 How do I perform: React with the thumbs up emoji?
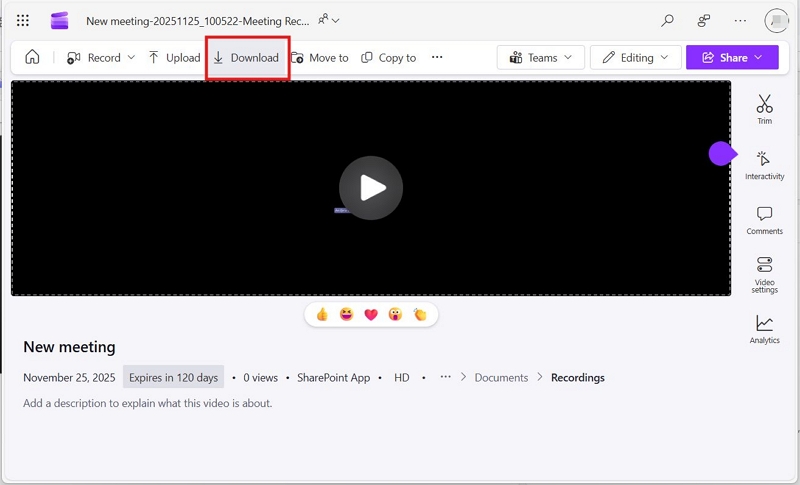(x=322, y=315)
